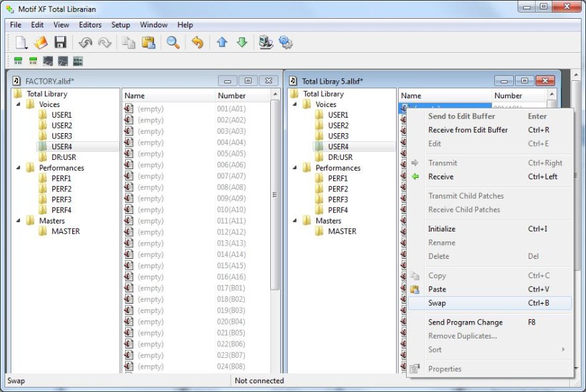
Task: Collapse the Voices folder in the Total Libray 5 tree
Action: [294, 104]
